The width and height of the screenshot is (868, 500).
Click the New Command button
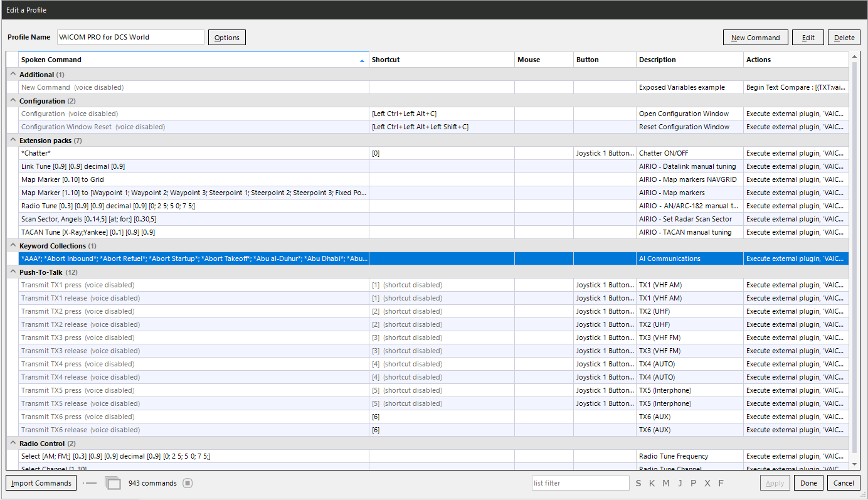(x=755, y=38)
